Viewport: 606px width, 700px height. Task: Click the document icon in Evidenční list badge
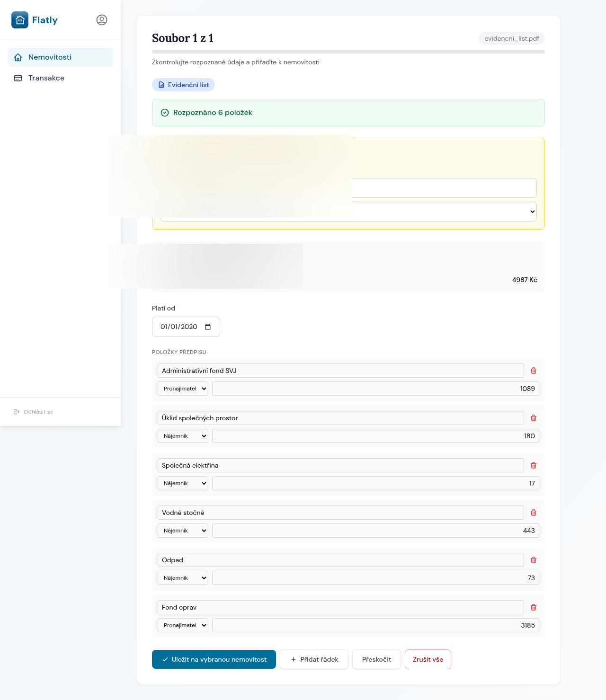point(161,85)
